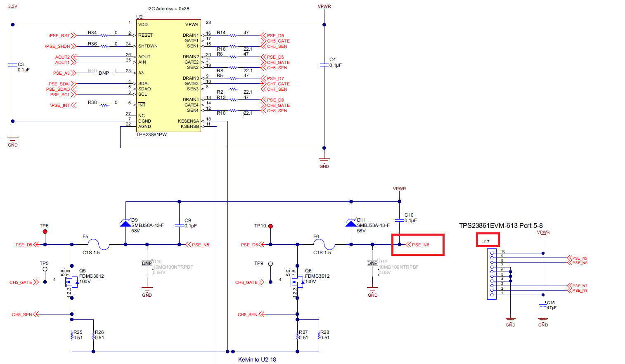The image size is (625, 364).
Task: Click the PSE_D8 net port
Action: (272, 100)
